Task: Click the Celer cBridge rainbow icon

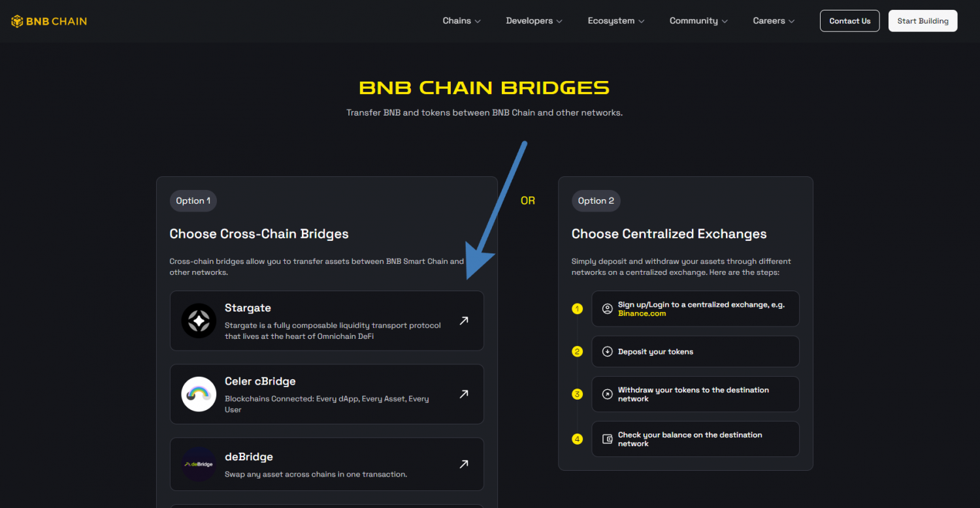Action: click(x=199, y=394)
